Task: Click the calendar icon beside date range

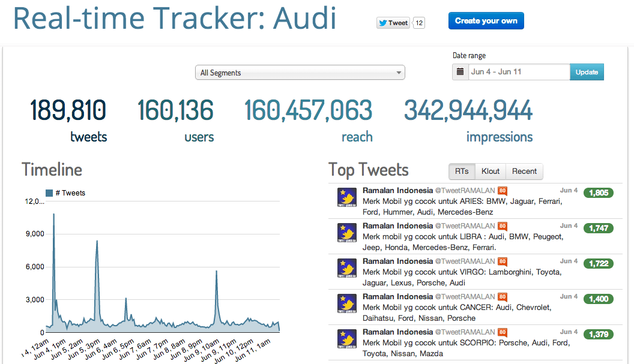Action: (460, 72)
